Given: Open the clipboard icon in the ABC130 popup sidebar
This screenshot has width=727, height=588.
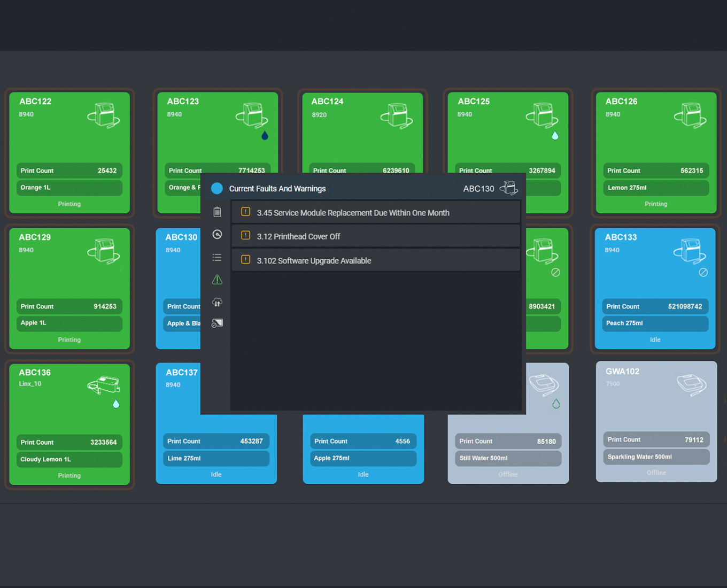Looking at the screenshot, I should (217, 212).
